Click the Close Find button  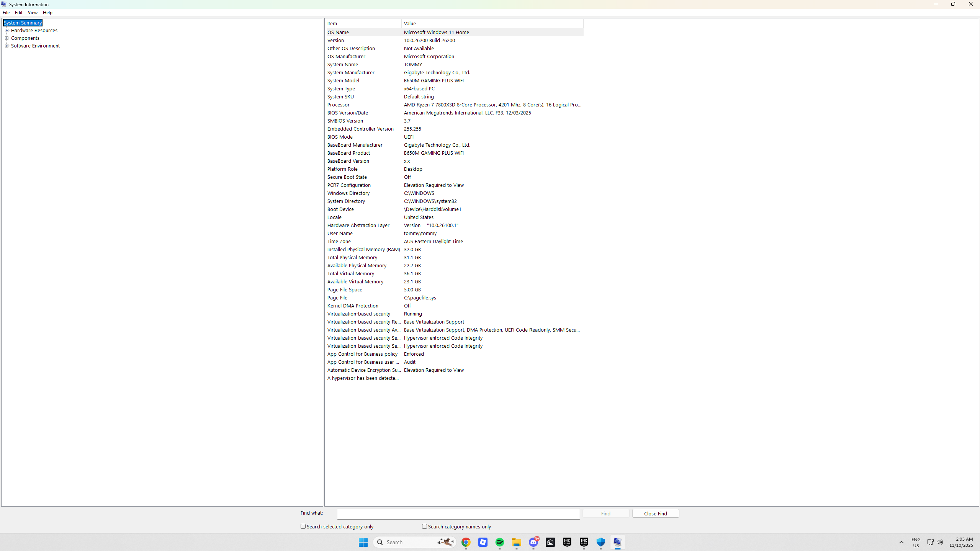tap(655, 513)
